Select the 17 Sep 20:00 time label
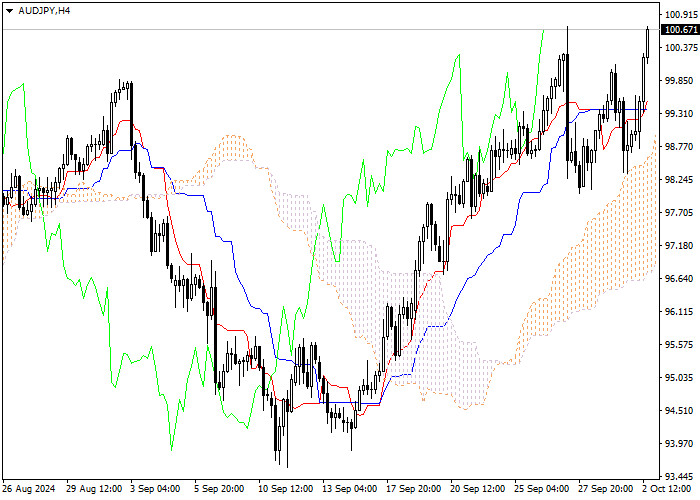Screen dimensions: 700x500 point(414,489)
